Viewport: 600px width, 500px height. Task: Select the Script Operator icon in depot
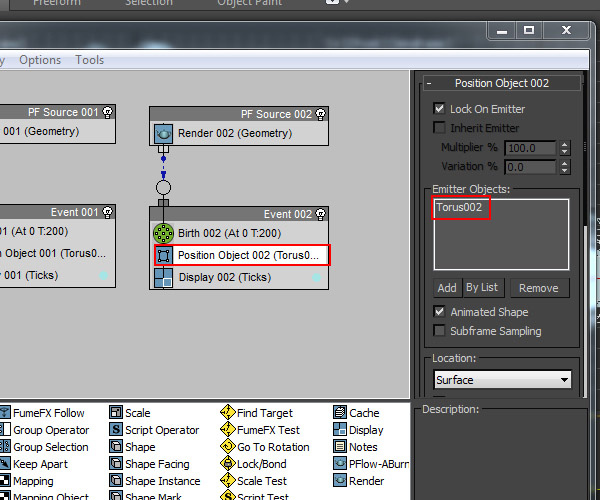(116, 429)
